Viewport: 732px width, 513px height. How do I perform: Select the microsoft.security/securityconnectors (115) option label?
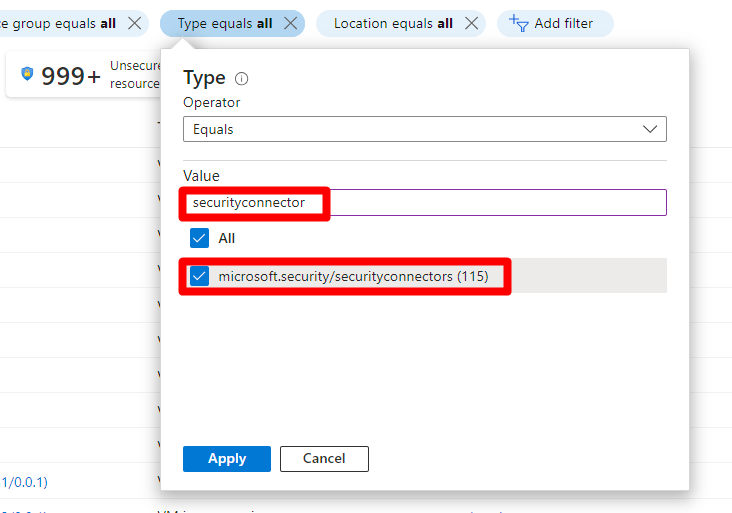(x=353, y=276)
